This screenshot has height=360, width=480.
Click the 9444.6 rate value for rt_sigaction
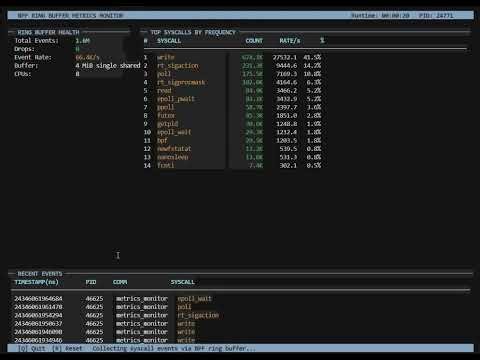pos(286,66)
